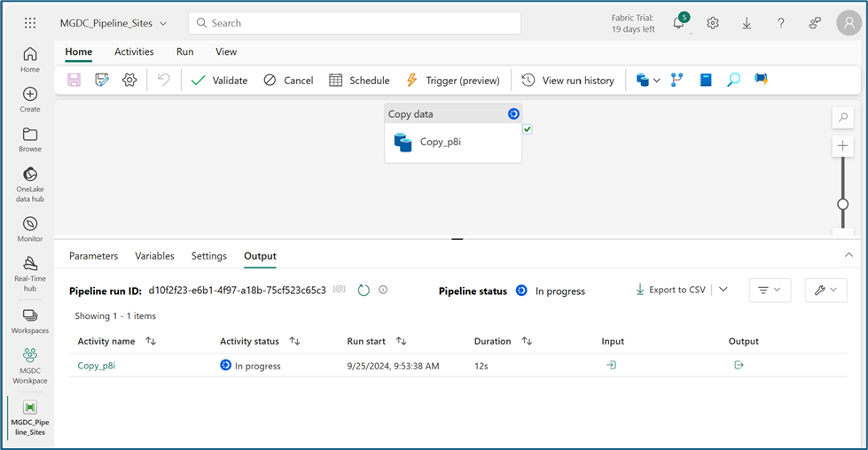Open View run history
This screenshot has height=450, width=868.
568,80
